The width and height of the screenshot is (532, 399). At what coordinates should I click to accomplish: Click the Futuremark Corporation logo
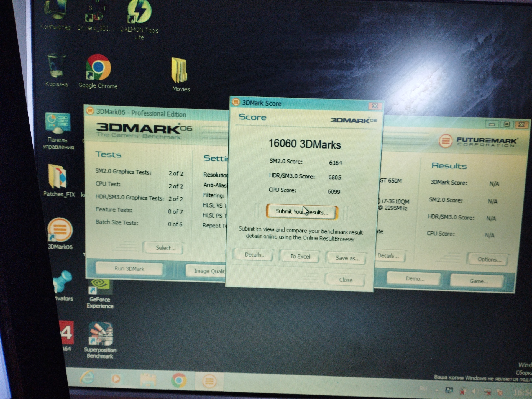click(x=478, y=141)
